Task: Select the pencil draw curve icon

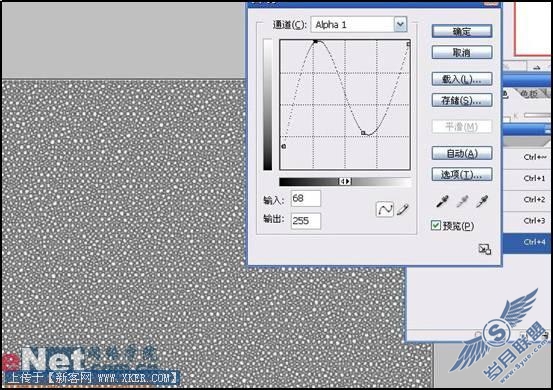Action: pos(403,209)
